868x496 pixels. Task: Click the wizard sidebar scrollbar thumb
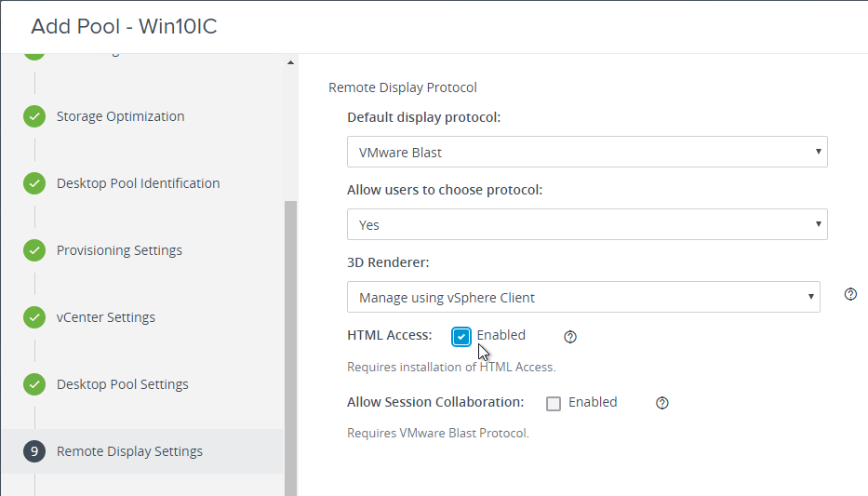[290, 348]
